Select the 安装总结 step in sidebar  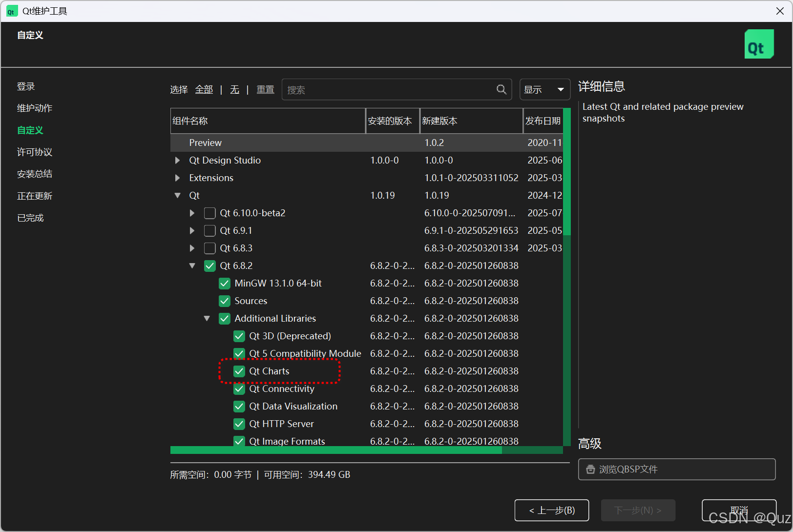pos(35,174)
